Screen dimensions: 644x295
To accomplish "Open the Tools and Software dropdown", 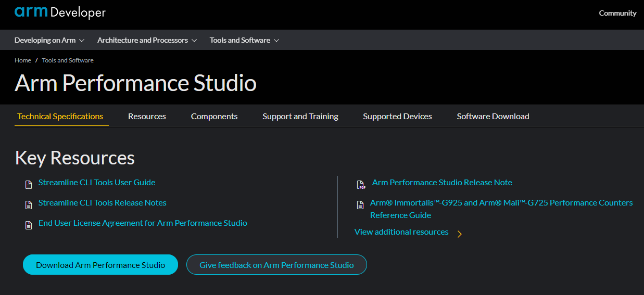I will pyautogui.click(x=244, y=40).
